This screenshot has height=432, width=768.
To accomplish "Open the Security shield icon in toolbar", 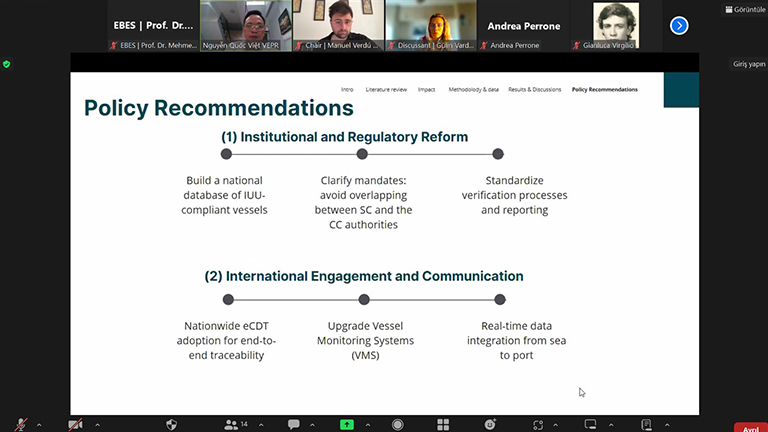I will pos(171,424).
